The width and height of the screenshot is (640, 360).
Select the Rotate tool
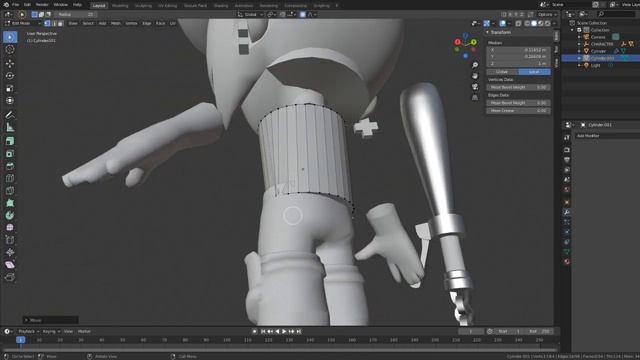click(10, 76)
